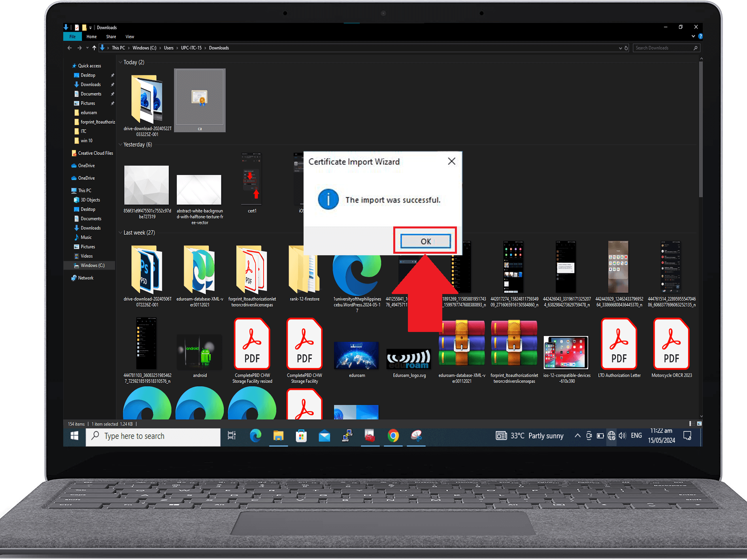This screenshot has height=560, width=747.
Task: Refresh the Downloads folder
Action: coord(626,48)
